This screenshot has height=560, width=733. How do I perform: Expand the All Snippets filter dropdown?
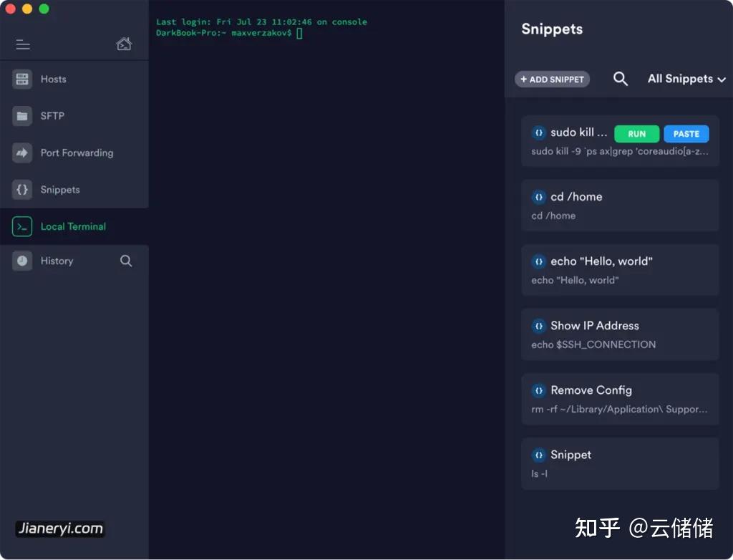pos(685,79)
